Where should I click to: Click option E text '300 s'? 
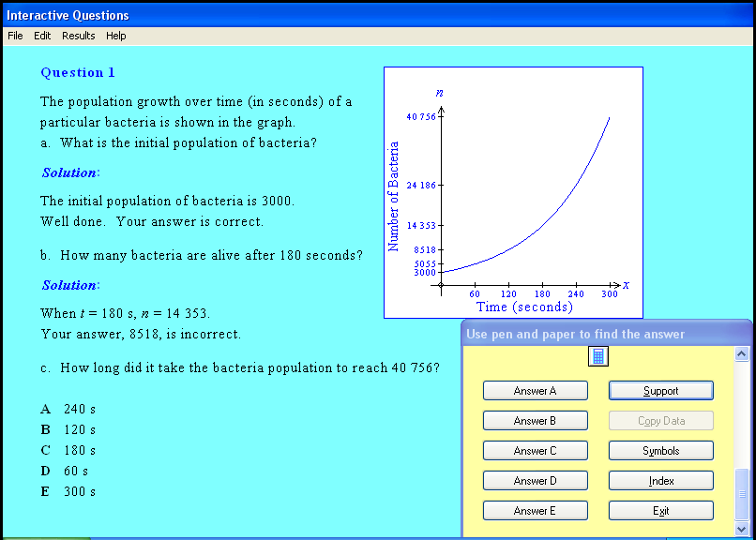point(80,492)
